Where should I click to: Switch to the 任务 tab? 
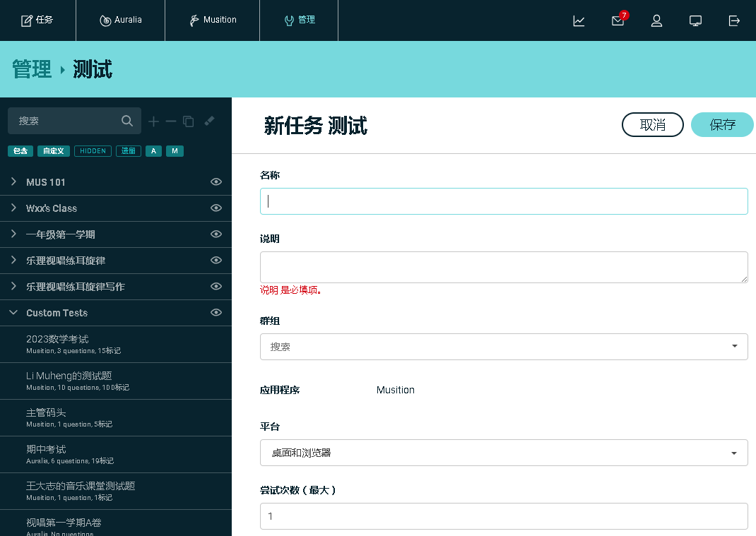click(37, 20)
